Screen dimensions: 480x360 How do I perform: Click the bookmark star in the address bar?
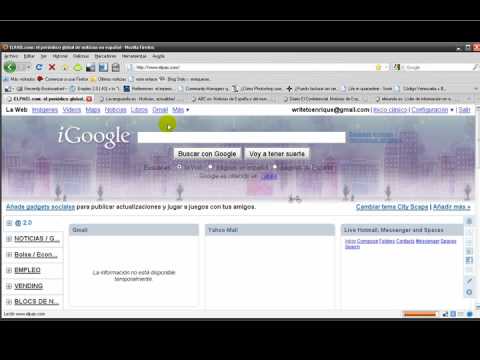(x=378, y=67)
